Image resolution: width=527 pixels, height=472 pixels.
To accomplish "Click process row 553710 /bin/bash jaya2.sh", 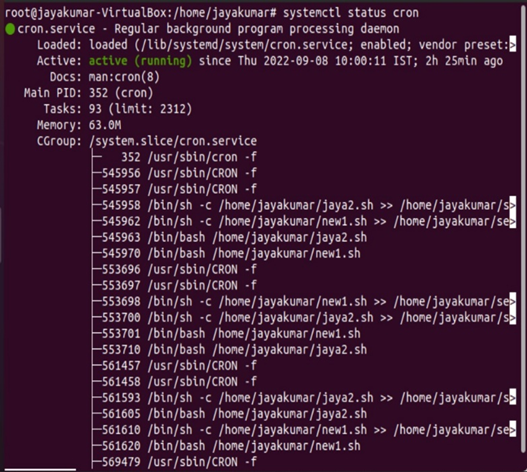I will (234, 350).
